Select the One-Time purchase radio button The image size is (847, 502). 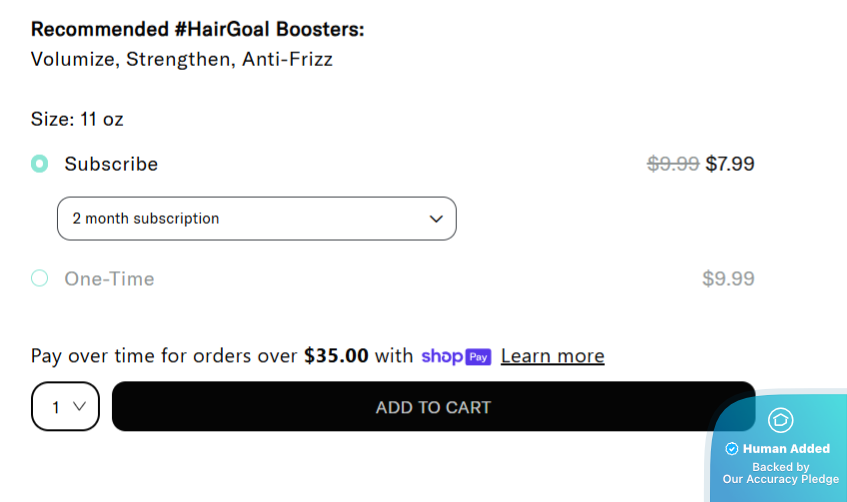[39, 278]
